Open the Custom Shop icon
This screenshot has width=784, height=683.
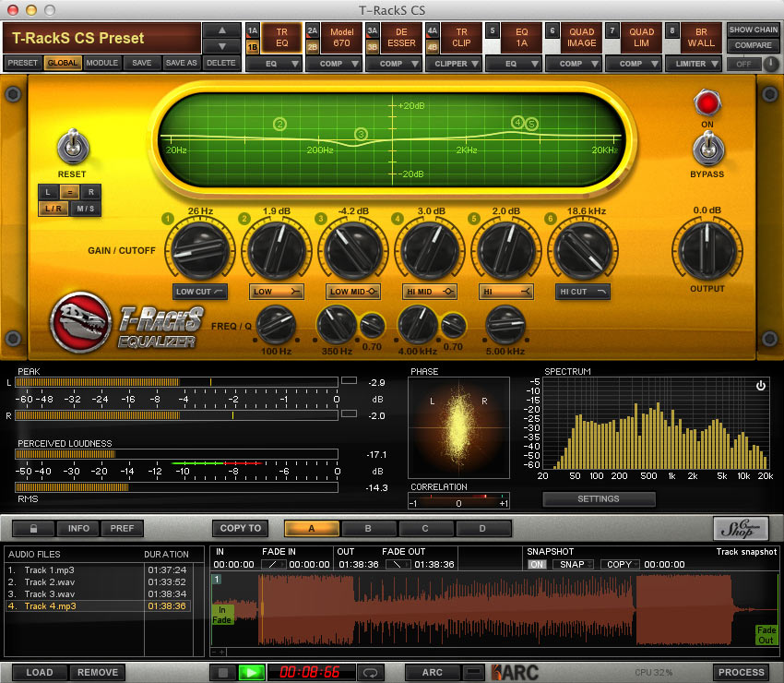tap(740, 528)
